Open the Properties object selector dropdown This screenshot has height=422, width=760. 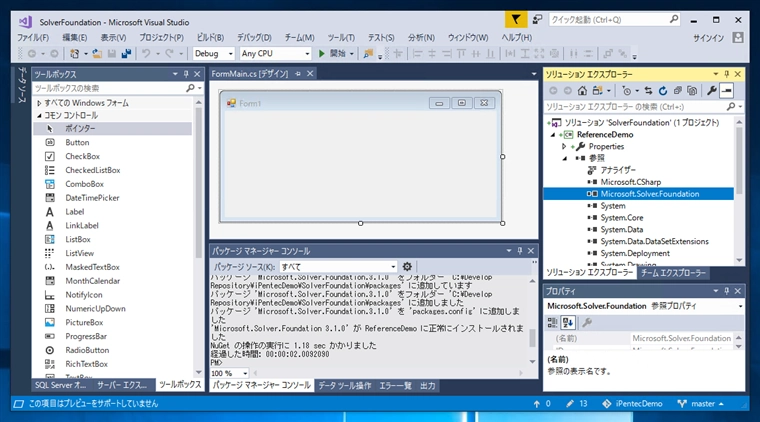[x=740, y=306]
